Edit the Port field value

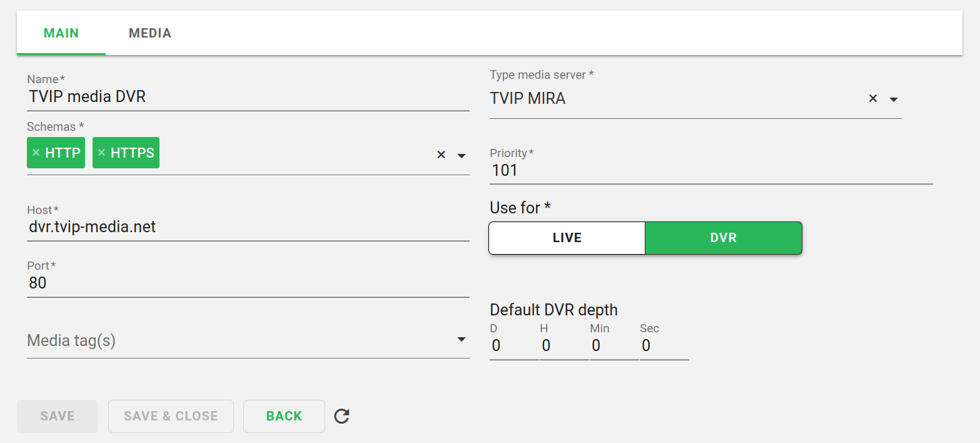pyautogui.click(x=248, y=283)
